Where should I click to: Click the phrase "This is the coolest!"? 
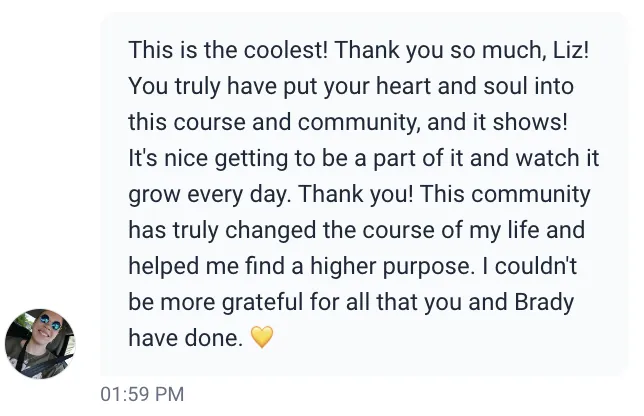click(x=228, y=50)
